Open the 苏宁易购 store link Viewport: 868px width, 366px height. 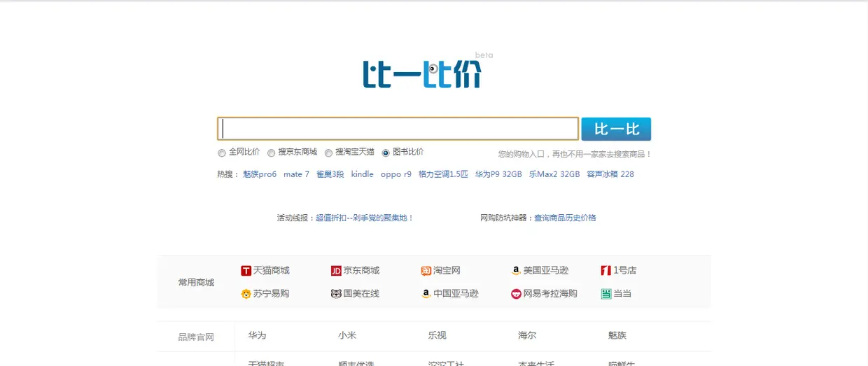point(272,294)
